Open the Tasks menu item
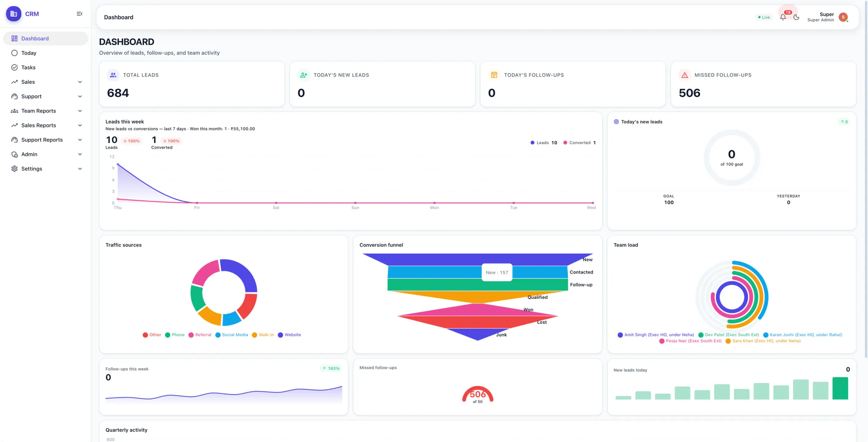 coord(46,67)
